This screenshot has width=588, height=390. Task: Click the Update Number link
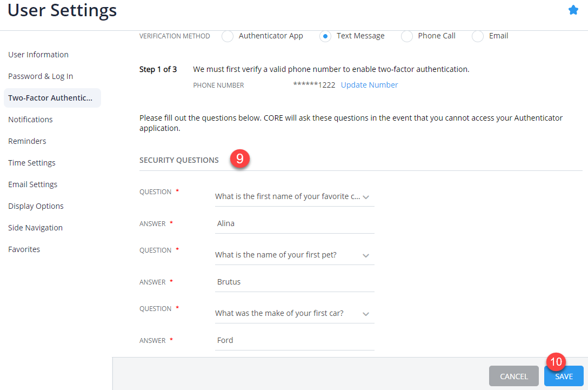(x=369, y=85)
